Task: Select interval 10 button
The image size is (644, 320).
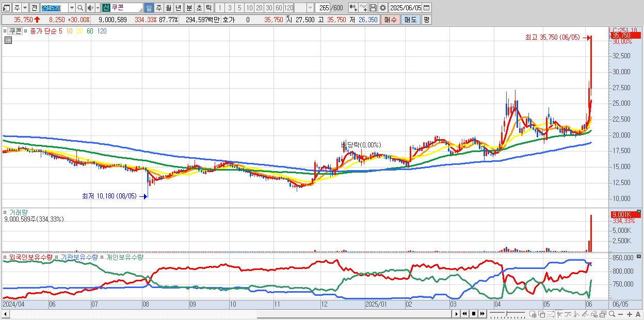Action: [x=249, y=8]
